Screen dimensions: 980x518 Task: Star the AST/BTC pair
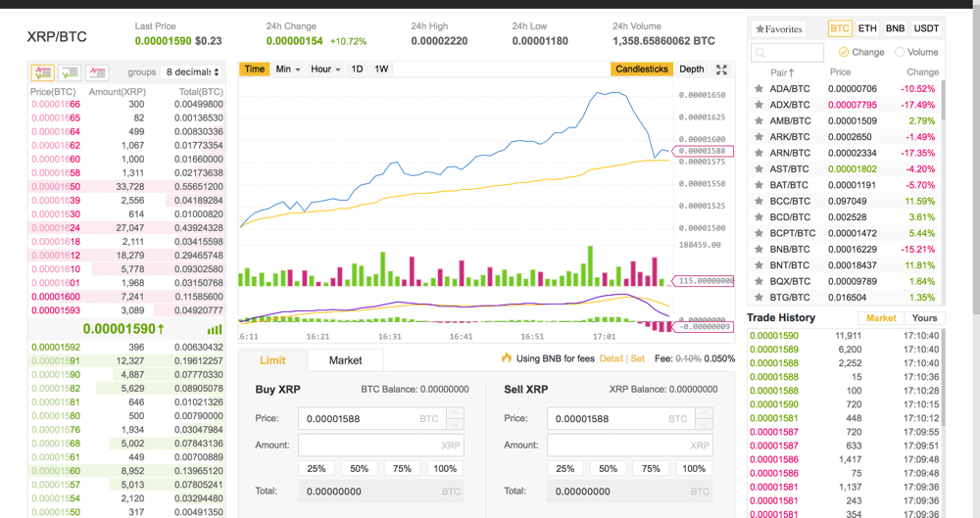(x=759, y=168)
